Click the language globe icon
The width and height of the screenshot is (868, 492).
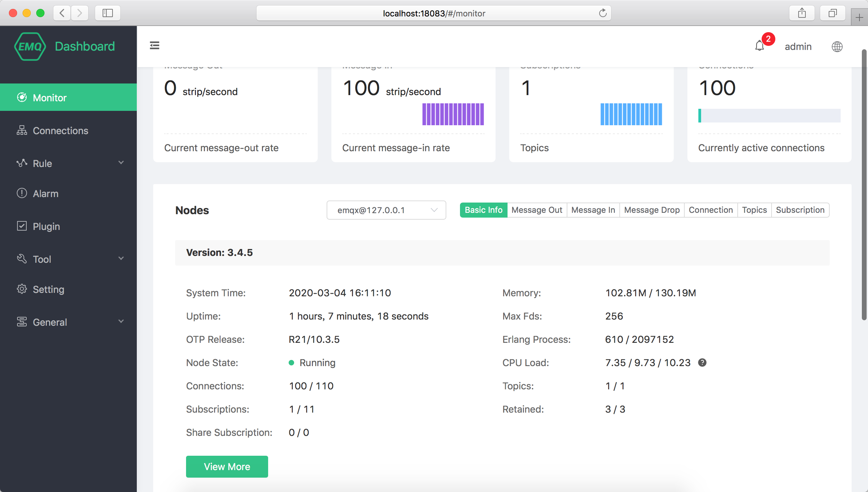tap(837, 47)
